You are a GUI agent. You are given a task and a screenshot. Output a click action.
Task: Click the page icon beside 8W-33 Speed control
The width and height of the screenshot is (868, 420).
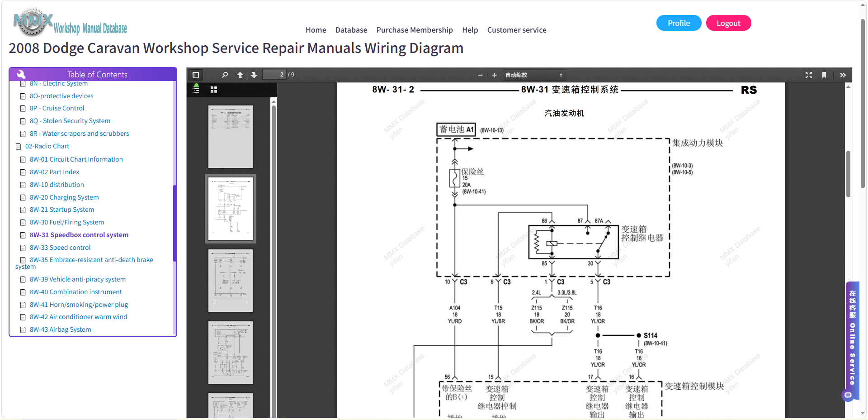(23, 248)
